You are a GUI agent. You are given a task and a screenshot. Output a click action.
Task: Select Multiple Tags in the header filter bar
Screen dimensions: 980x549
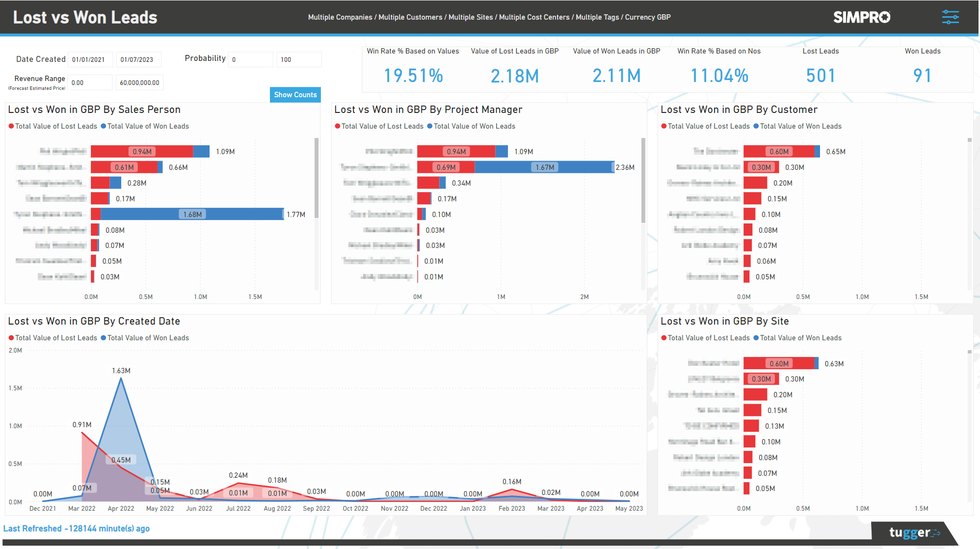(597, 17)
